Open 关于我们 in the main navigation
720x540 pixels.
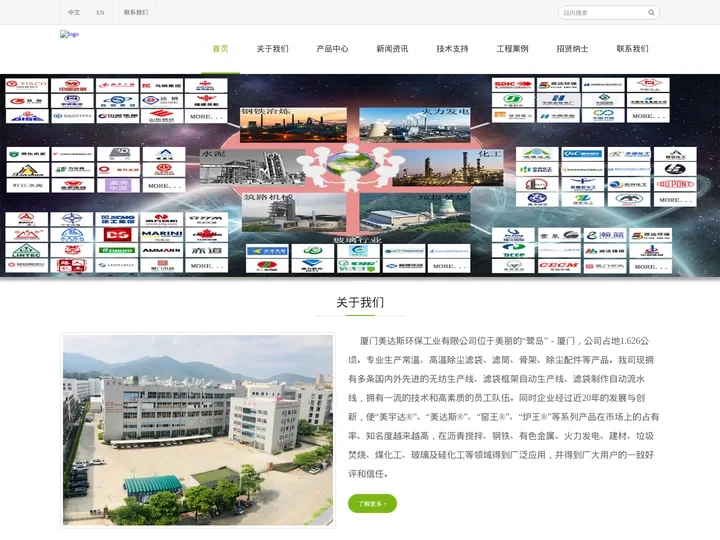[272, 49]
